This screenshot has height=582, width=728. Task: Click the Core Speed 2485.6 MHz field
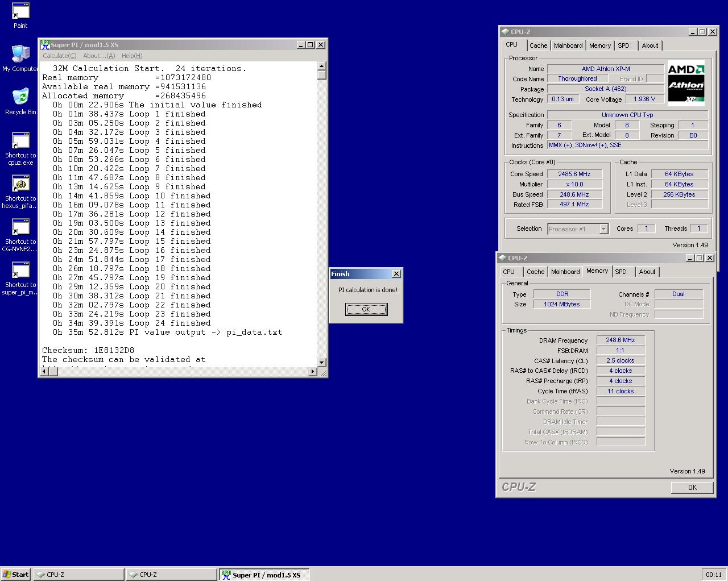[574, 174]
